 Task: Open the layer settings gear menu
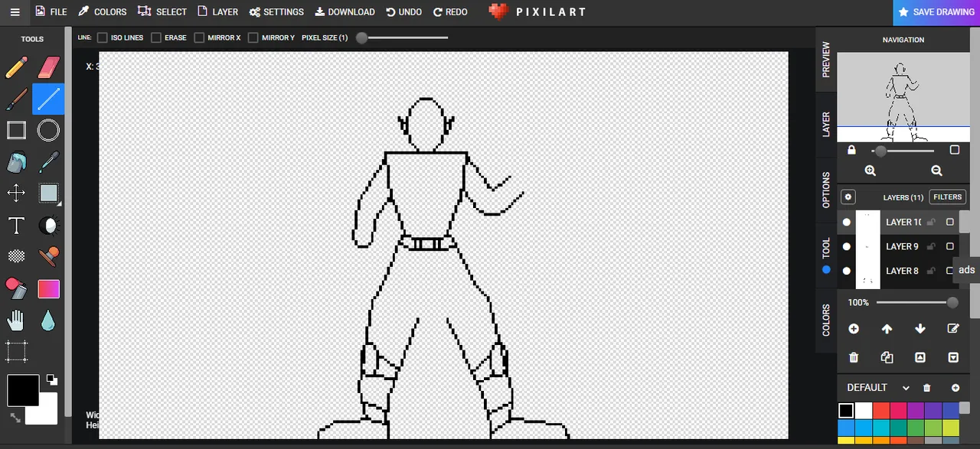point(848,197)
